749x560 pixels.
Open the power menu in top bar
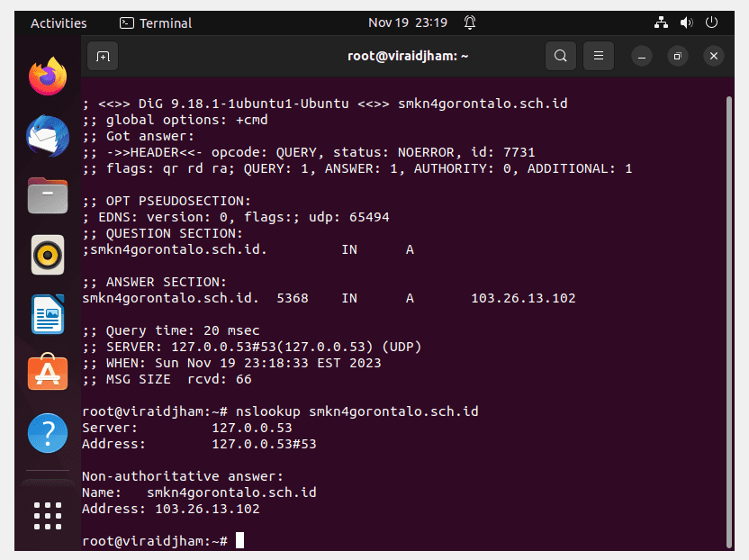click(x=712, y=23)
